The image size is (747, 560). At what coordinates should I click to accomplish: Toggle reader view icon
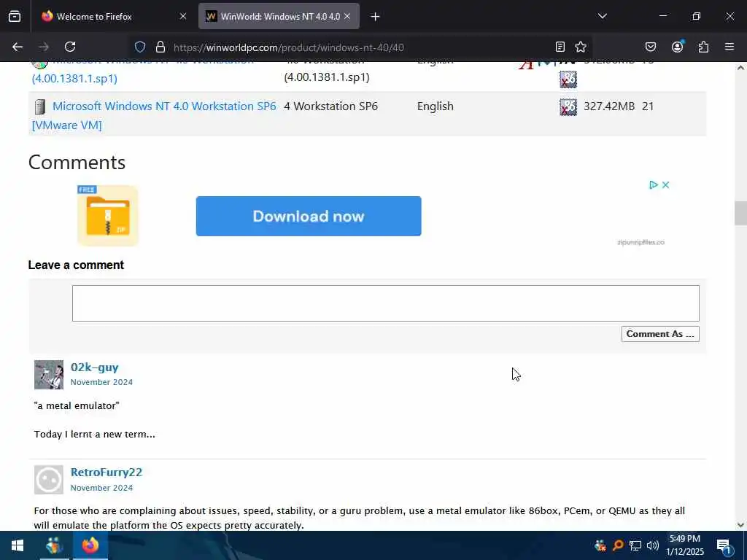tap(560, 47)
